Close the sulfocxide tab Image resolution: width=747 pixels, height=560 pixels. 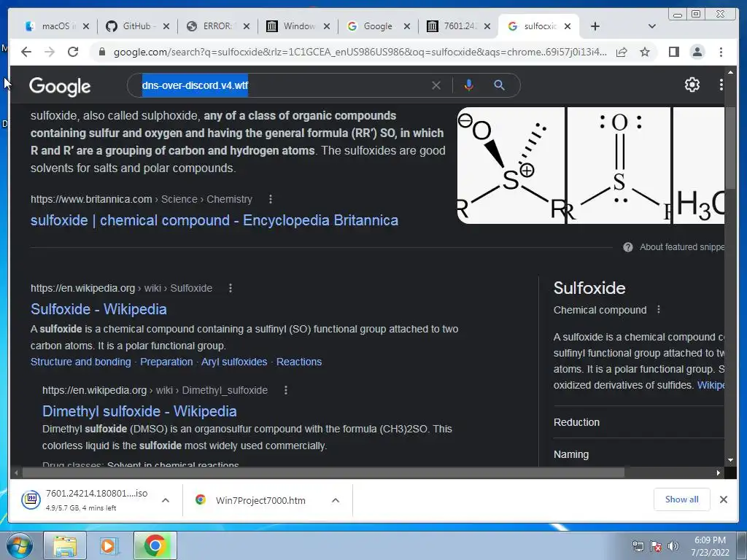[568, 26]
